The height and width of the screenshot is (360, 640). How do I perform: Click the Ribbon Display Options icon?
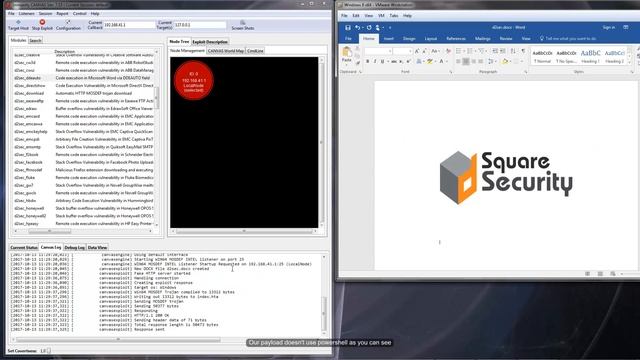click(x=626, y=27)
